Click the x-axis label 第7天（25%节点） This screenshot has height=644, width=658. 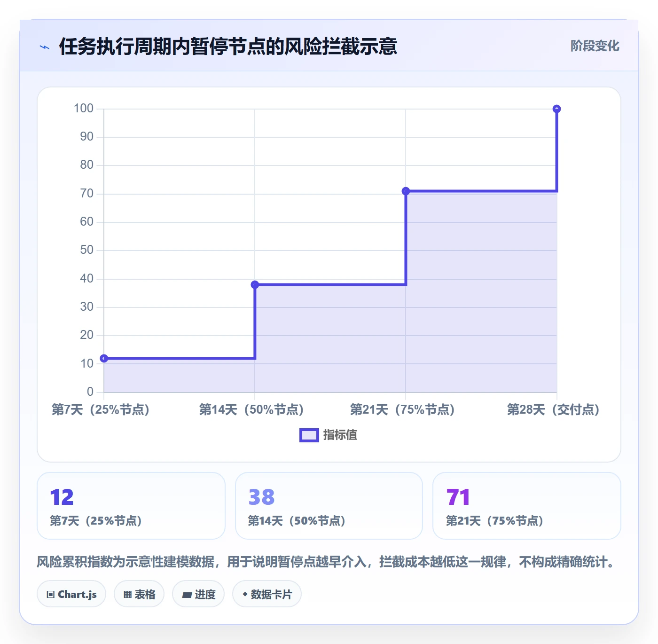(x=101, y=409)
